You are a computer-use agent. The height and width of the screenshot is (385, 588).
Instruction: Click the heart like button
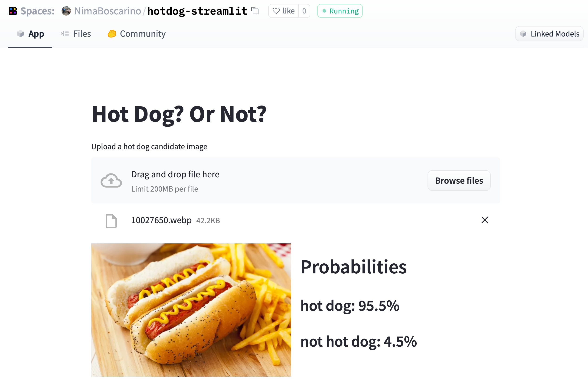(283, 11)
